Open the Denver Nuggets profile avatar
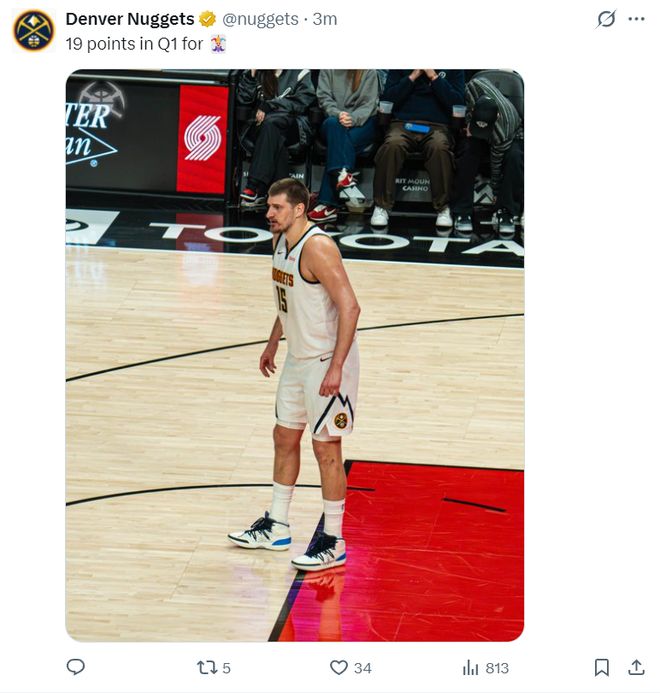Image resolution: width=660 pixels, height=693 pixels. click(x=33, y=30)
